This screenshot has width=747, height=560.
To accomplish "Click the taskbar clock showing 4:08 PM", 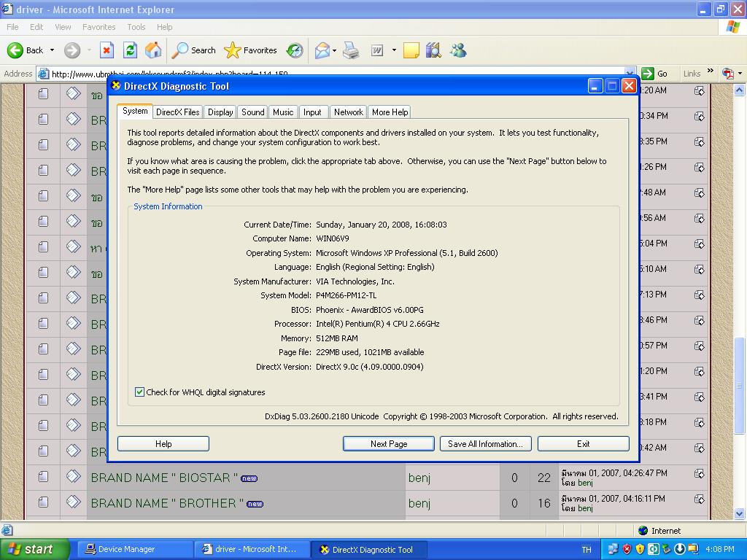I will point(720,549).
